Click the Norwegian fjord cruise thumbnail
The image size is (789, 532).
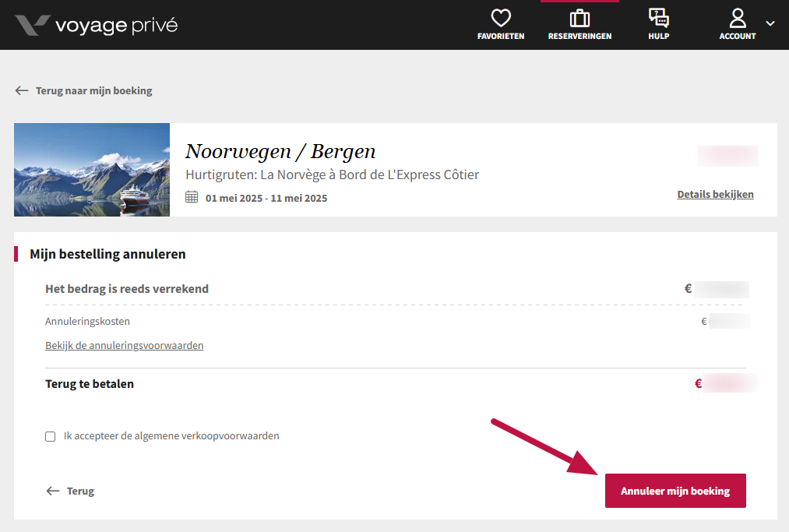pyautogui.click(x=92, y=170)
